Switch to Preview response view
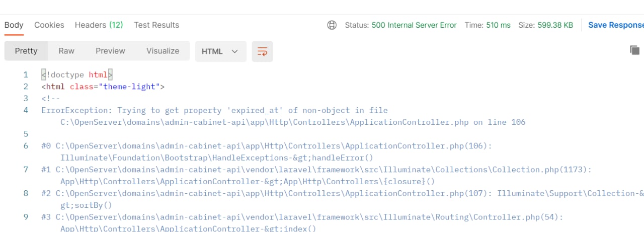644x232 pixels. [110, 51]
